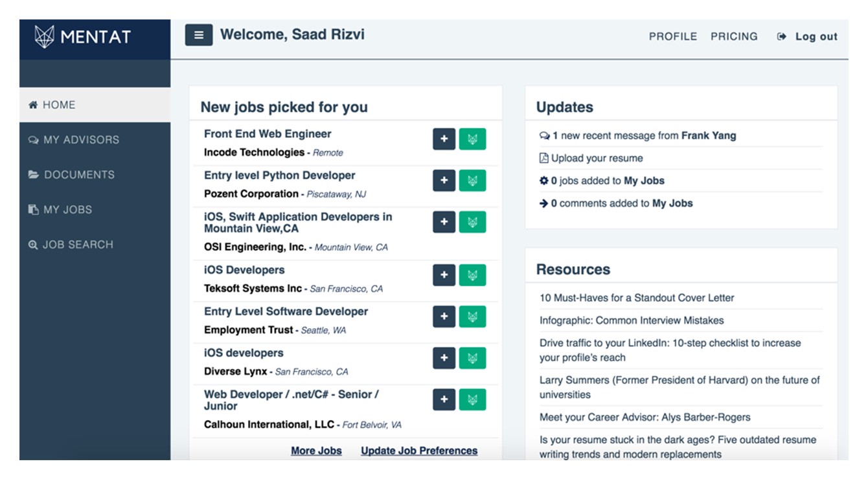Go to Documents section
The width and height of the screenshot is (868, 479).
(x=79, y=175)
